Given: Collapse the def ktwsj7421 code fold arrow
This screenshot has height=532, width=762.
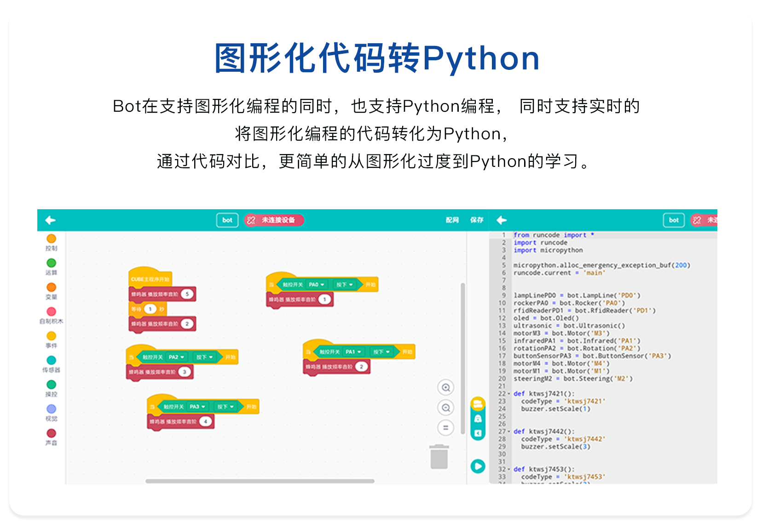Looking at the screenshot, I should [508, 394].
